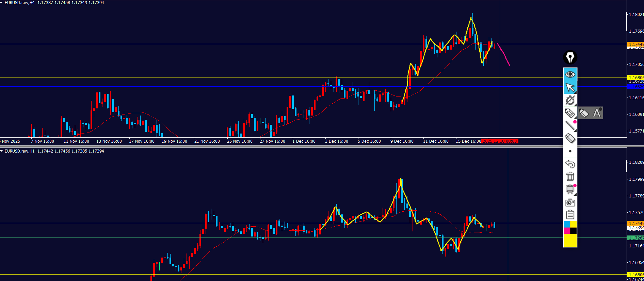Toggle the whiteboard easel mode
This screenshot has height=281, width=644.
click(x=570, y=190)
